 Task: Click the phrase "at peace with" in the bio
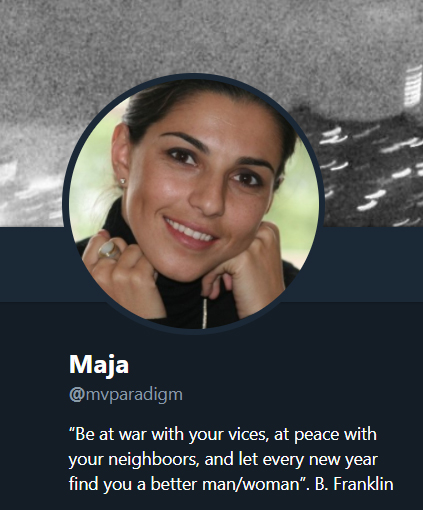pos(325,434)
